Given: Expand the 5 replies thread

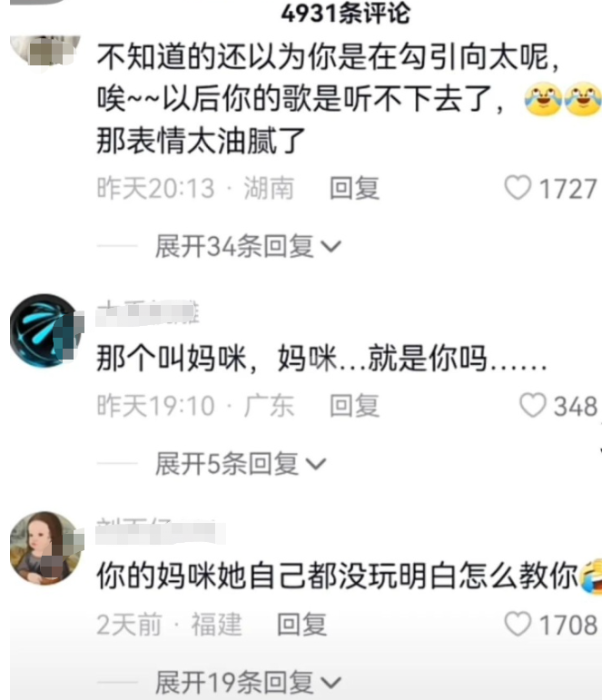Looking at the screenshot, I should pyautogui.click(x=241, y=463).
